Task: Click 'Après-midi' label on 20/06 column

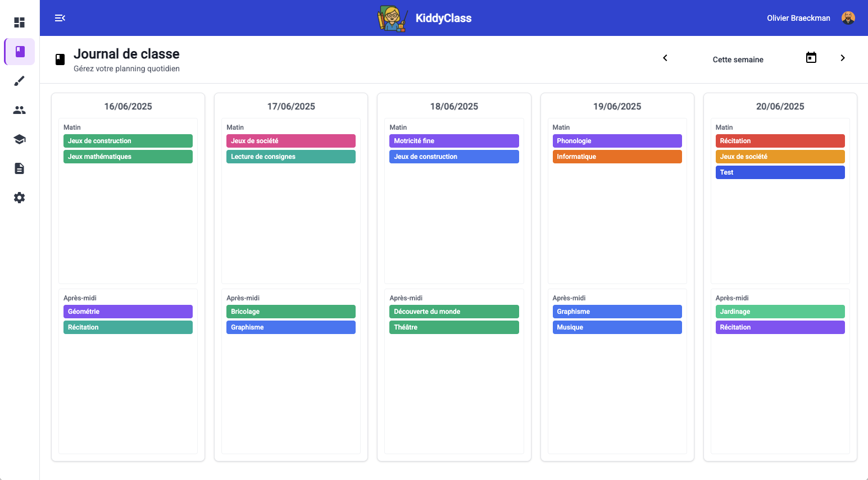Action: click(731, 298)
